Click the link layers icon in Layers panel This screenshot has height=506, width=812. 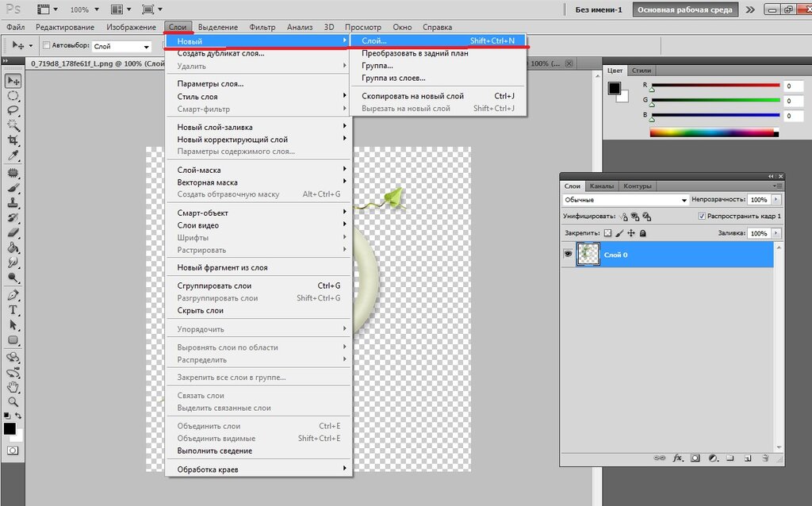pyautogui.click(x=659, y=458)
